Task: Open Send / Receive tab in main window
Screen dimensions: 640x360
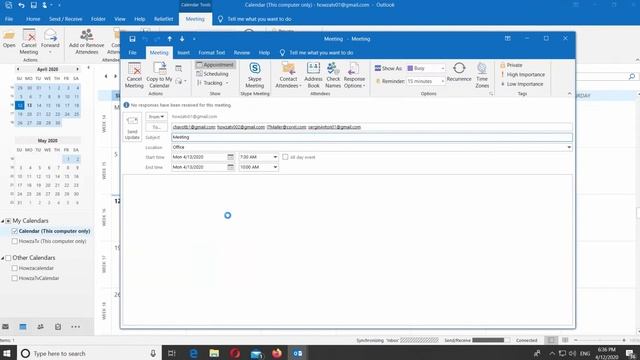Action: (65, 19)
